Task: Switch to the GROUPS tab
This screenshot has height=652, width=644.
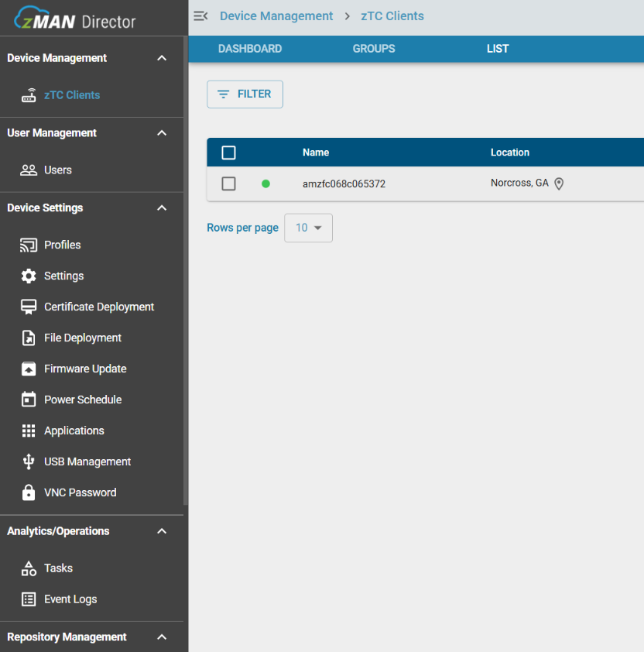Action: (374, 49)
